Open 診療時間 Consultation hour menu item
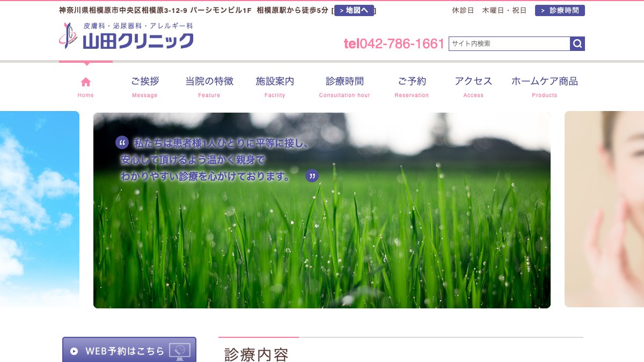 tap(345, 87)
